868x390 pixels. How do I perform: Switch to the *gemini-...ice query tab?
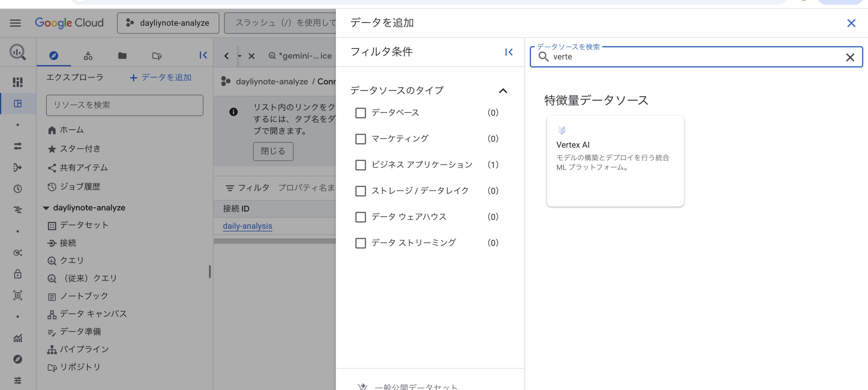[x=300, y=56]
